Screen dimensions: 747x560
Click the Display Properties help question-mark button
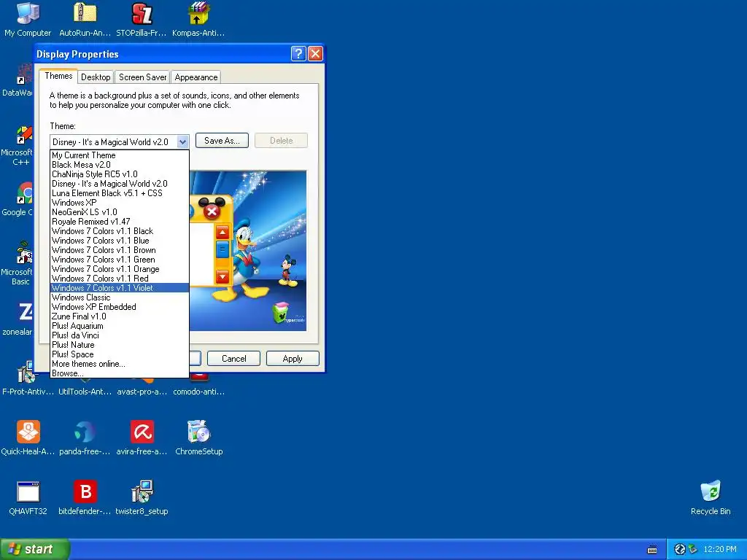coord(298,54)
